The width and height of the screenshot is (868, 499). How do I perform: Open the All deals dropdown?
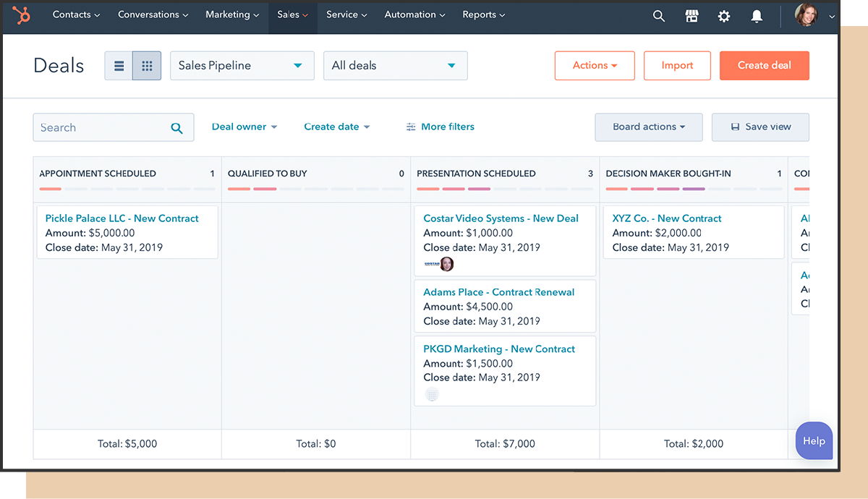(x=395, y=65)
